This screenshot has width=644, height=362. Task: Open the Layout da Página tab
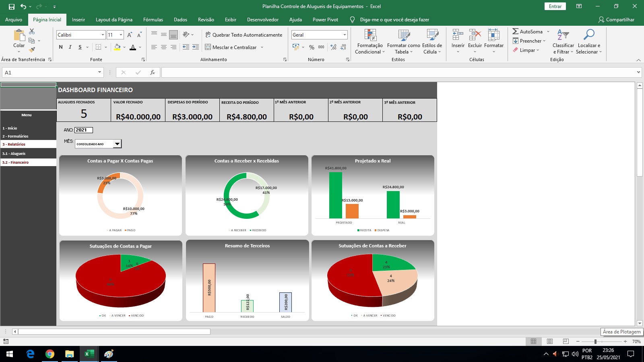[114, 20]
